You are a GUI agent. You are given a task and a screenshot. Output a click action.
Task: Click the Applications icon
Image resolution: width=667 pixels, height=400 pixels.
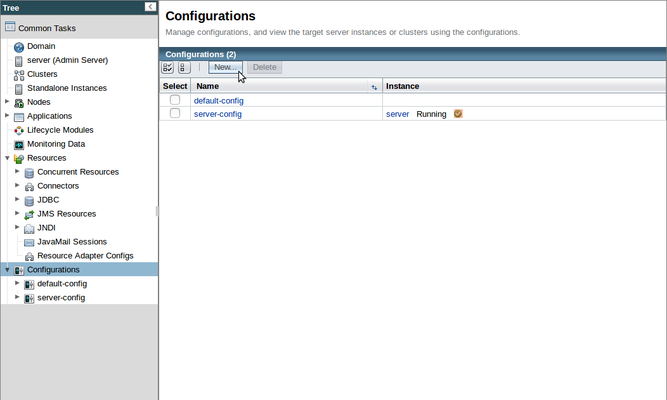pyautogui.click(x=19, y=117)
